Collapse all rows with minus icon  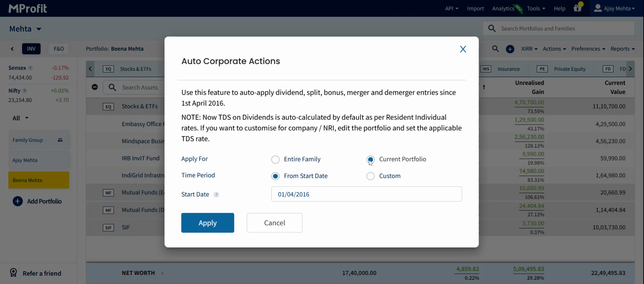click(x=95, y=87)
